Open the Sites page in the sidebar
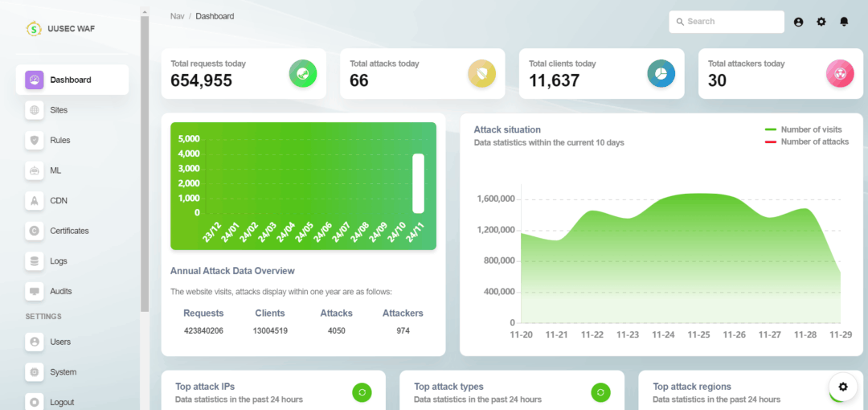The height and width of the screenshot is (410, 868). pos(72,110)
